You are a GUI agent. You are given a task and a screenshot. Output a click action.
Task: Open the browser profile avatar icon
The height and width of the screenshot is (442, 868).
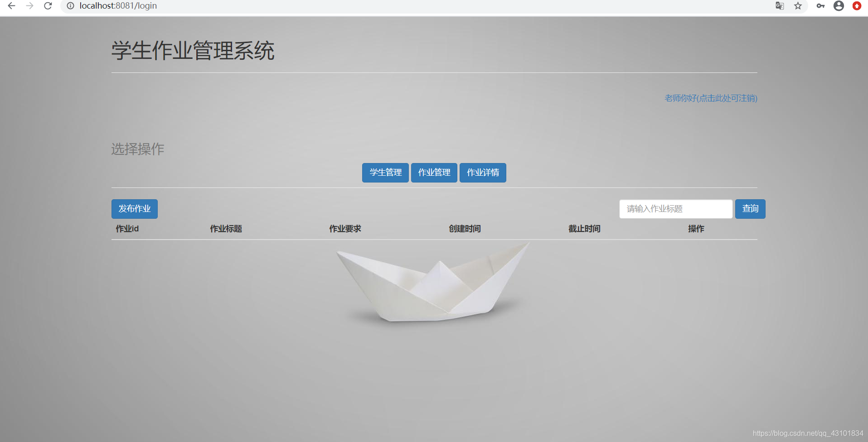pos(839,6)
